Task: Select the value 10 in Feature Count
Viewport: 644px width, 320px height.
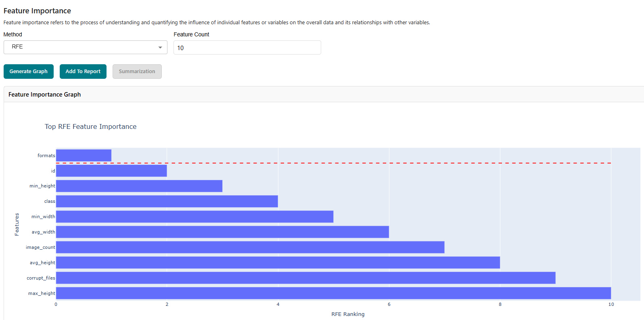Action: point(180,48)
